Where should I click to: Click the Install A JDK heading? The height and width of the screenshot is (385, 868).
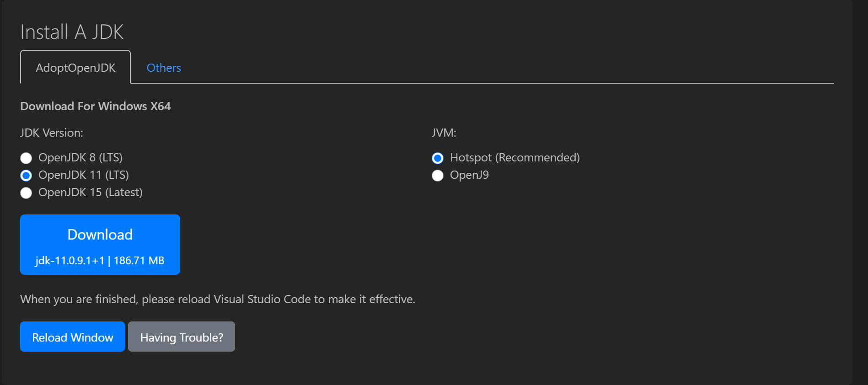point(72,32)
